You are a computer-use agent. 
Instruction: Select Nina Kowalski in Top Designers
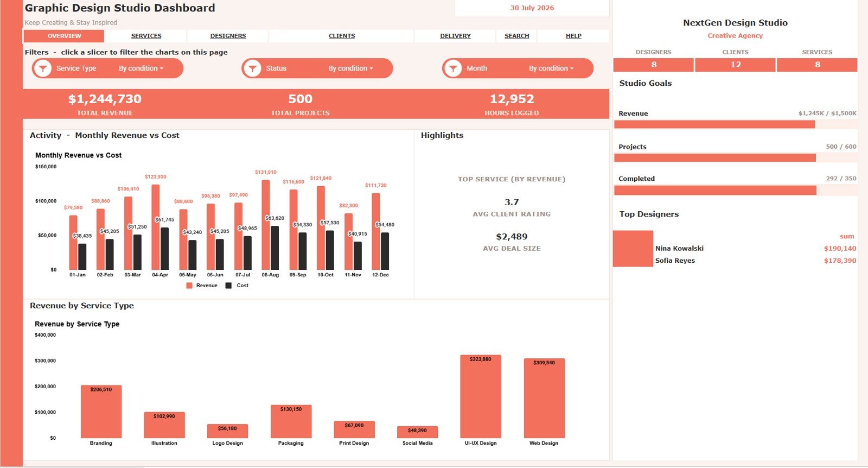coord(679,249)
